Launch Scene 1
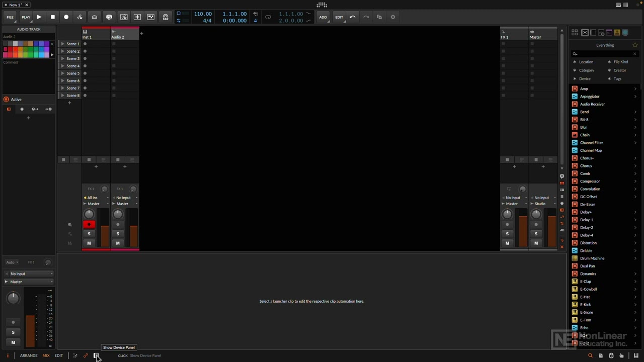 tap(62, 44)
